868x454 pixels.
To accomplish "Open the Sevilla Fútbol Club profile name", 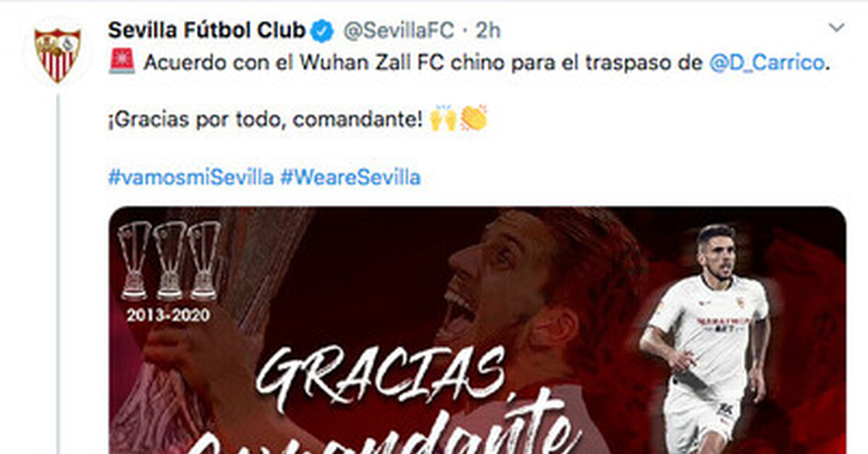I will pos(206,30).
